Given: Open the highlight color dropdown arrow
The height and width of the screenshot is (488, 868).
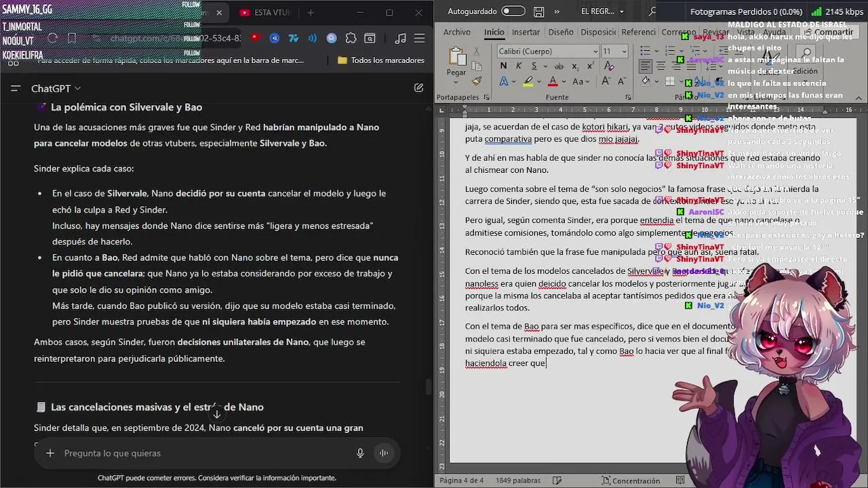Looking at the screenshot, I should point(538,81).
